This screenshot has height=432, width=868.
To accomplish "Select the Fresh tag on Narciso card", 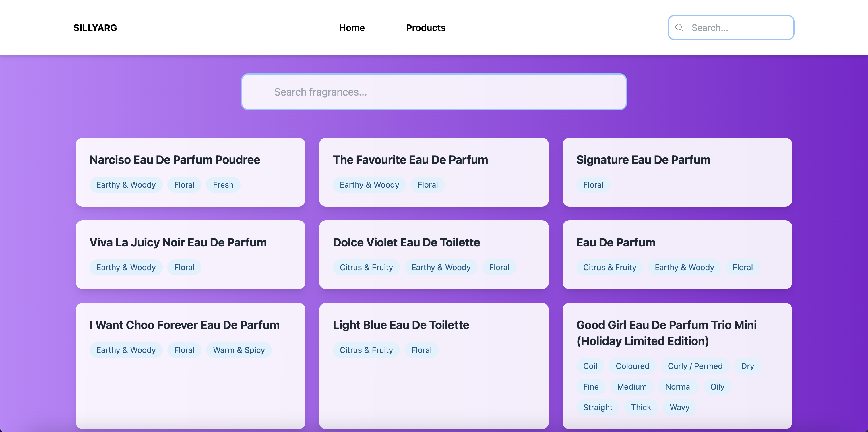I will tap(223, 184).
